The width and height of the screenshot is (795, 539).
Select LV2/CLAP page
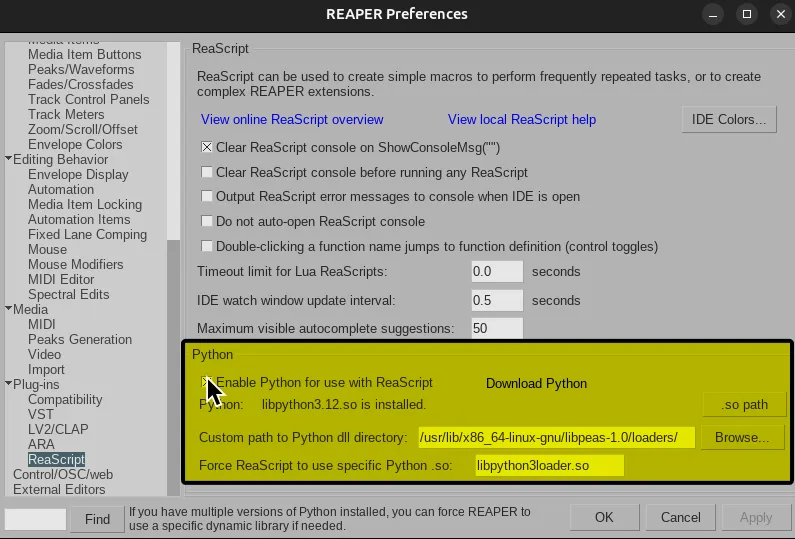pos(58,429)
